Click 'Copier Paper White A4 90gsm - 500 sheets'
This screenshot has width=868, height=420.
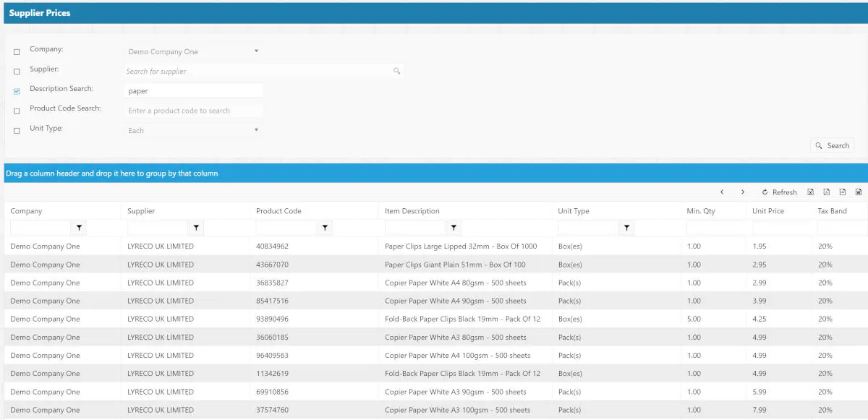(x=456, y=301)
